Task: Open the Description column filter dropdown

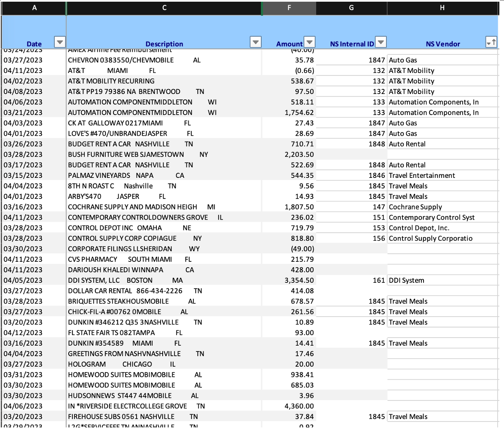Action: coord(255,42)
